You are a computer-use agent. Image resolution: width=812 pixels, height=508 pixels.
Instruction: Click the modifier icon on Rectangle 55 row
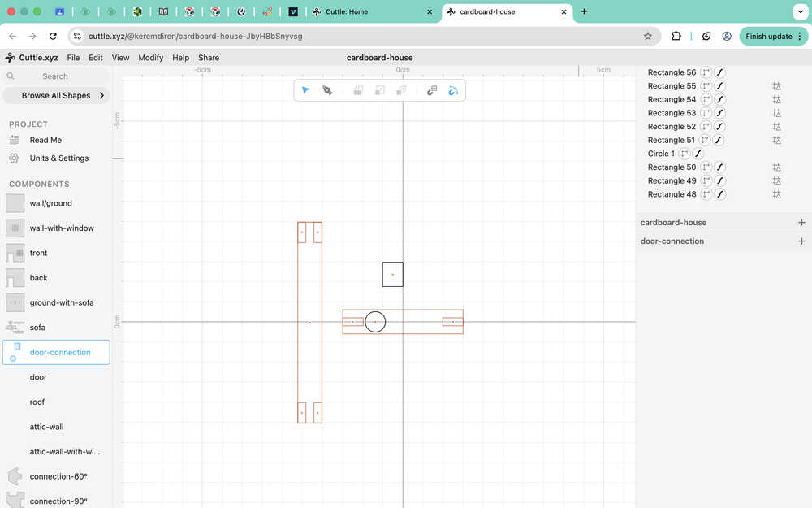point(776,86)
